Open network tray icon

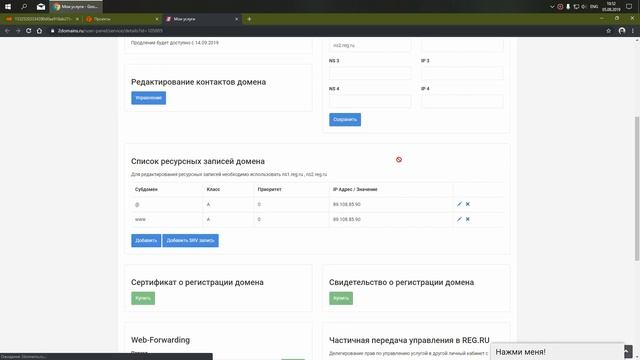point(576,7)
